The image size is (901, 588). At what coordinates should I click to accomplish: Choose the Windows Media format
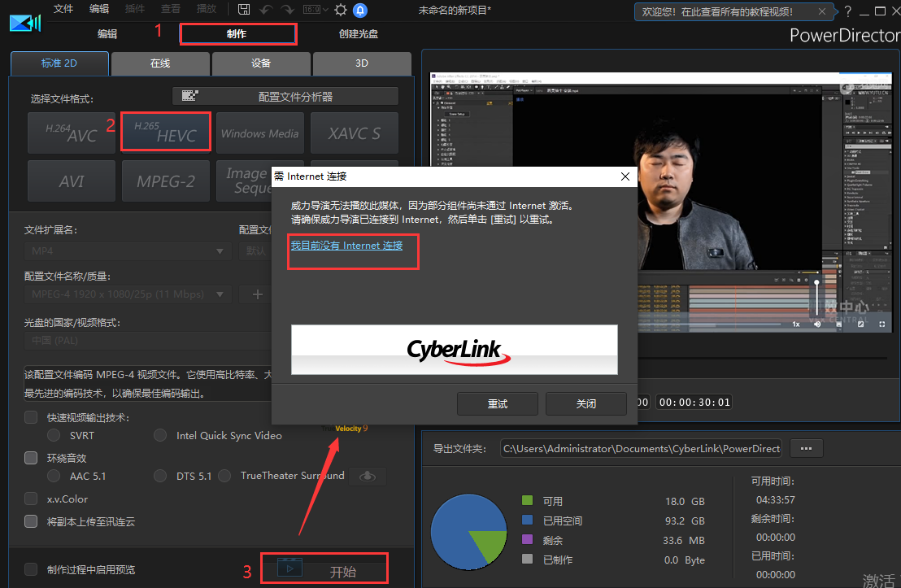point(259,133)
